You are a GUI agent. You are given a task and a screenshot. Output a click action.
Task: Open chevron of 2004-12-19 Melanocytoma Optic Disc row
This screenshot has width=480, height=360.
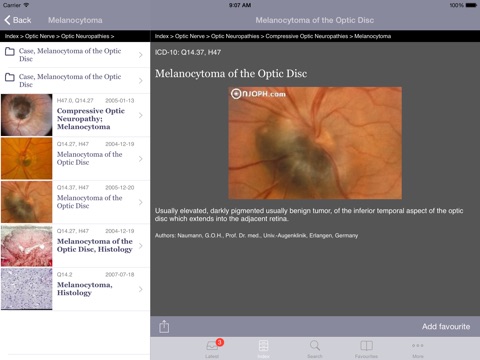tap(141, 159)
